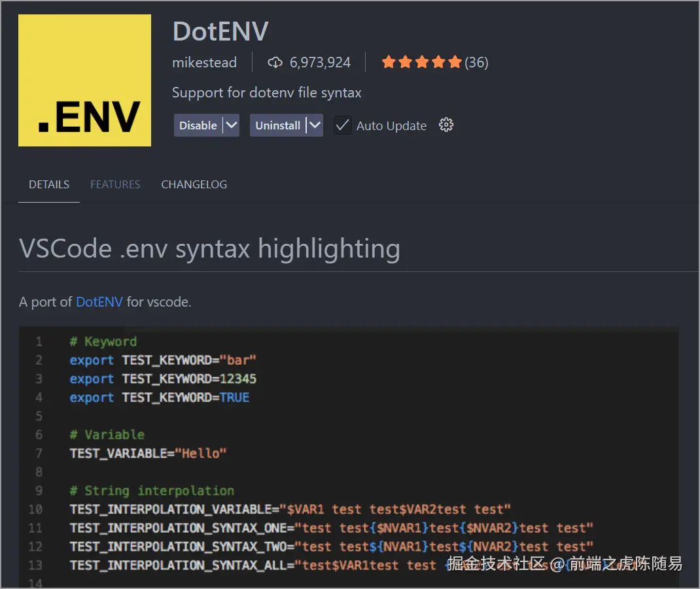Follow the DotENV link in the description
Image resolution: width=700 pixels, height=589 pixels.
click(99, 302)
